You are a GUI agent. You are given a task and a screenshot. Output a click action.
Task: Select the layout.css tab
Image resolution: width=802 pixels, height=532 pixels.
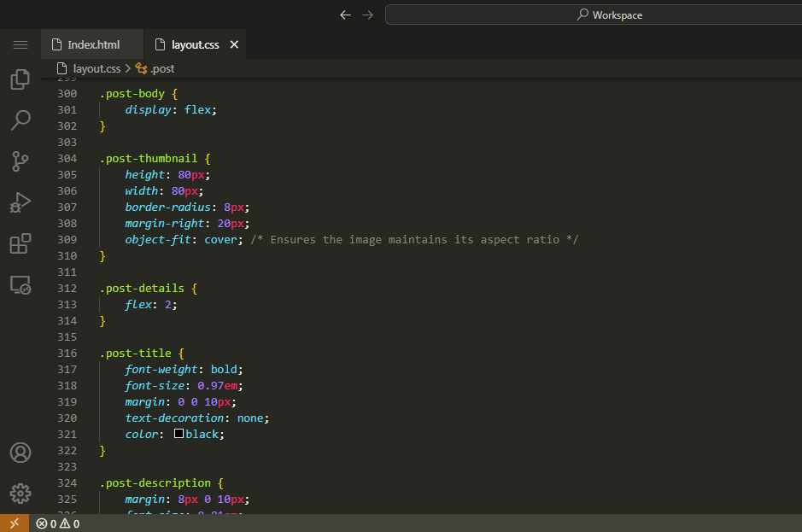pyautogui.click(x=195, y=44)
